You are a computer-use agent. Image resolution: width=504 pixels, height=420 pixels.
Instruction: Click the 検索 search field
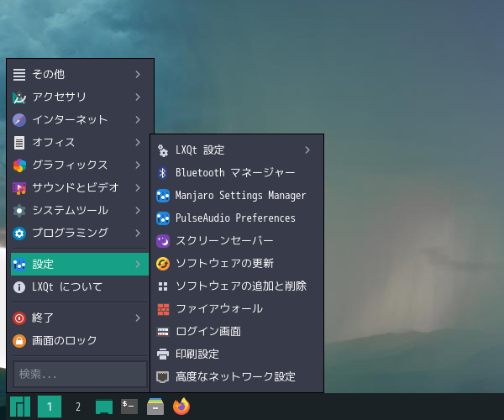tap(80, 374)
